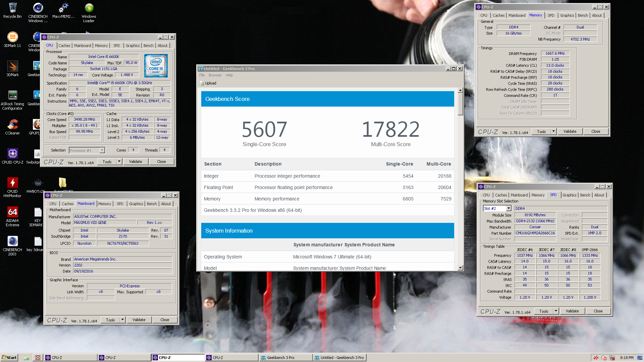This screenshot has width=644, height=362.
Task: Expand Tools dropdown arrow in SPD window
Action: point(556,311)
